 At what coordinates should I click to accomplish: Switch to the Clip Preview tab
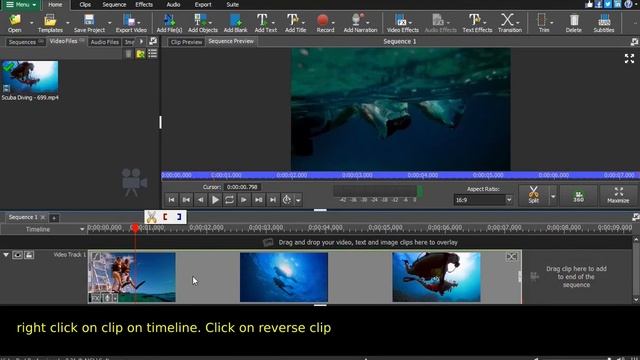pyautogui.click(x=186, y=42)
